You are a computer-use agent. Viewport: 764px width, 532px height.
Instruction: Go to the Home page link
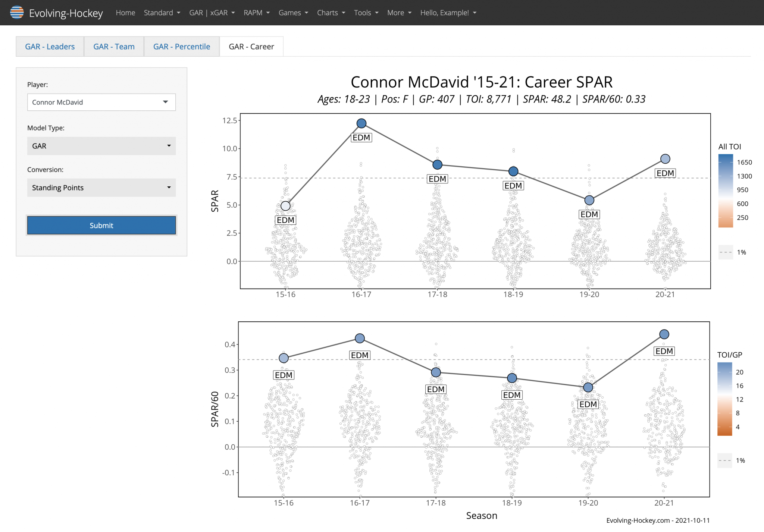(125, 13)
